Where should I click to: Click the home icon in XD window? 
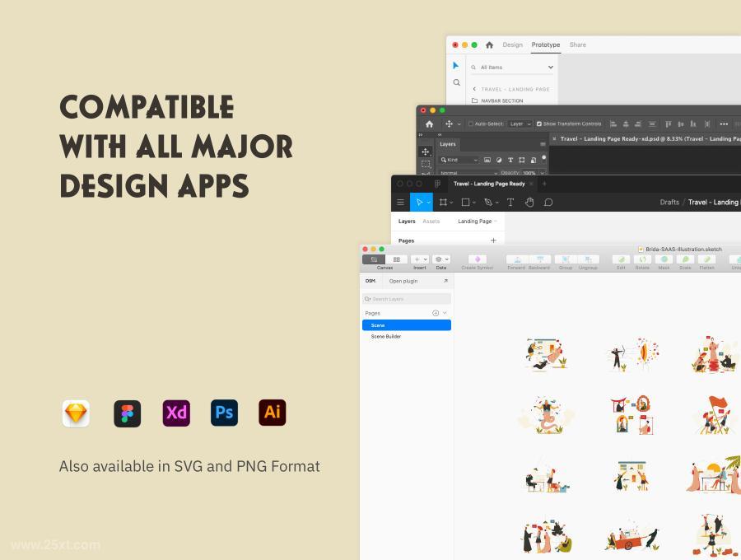click(489, 45)
